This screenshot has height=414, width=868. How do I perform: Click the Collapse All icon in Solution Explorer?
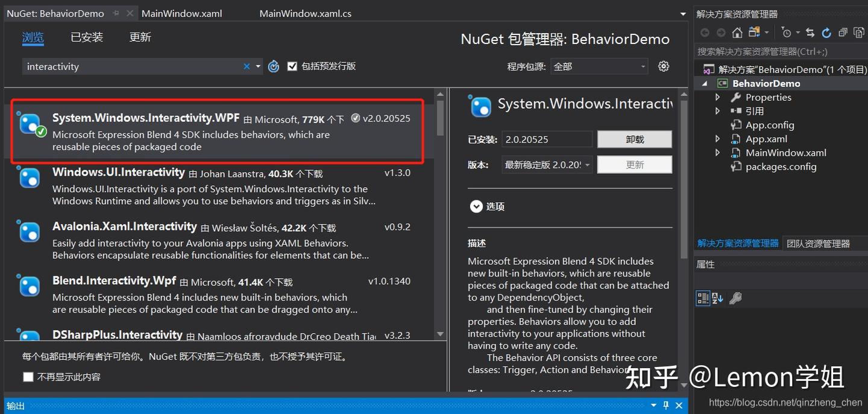tap(844, 32)
